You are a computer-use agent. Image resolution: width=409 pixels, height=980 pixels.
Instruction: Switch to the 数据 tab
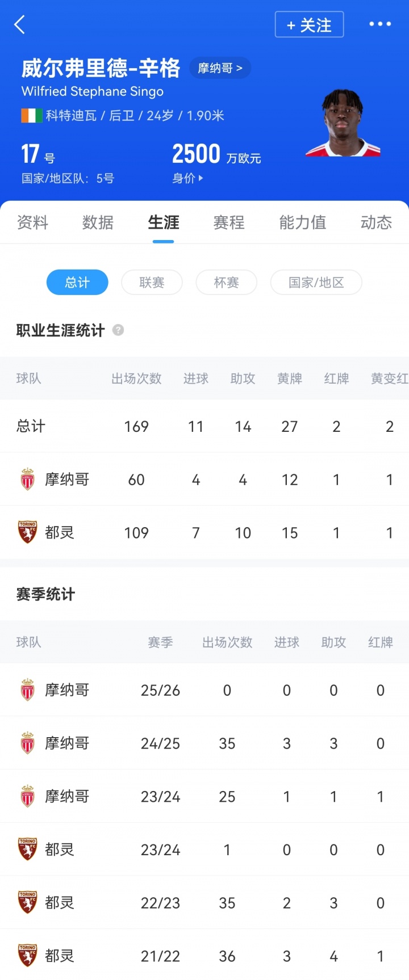(x=98, y=222)
